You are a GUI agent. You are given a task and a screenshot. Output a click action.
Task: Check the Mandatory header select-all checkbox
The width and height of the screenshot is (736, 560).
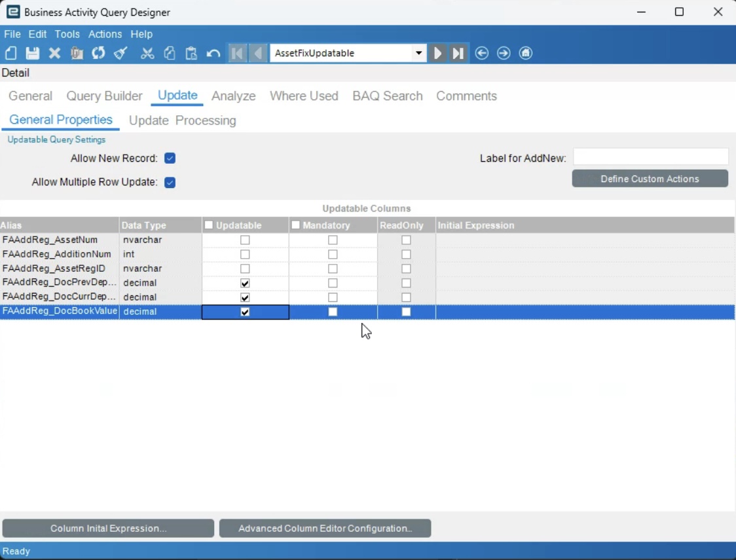pyautogui.click(x=296, y=225)
